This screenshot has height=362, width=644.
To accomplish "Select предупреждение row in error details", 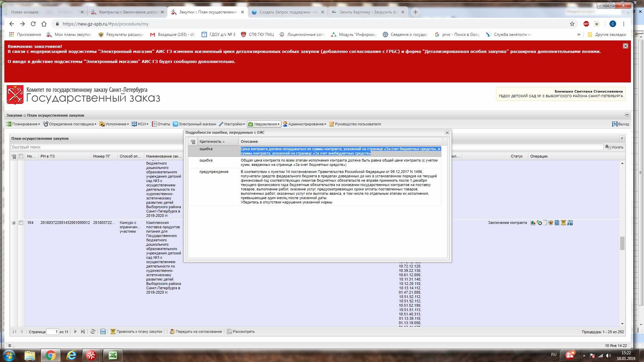I will [315, 187].
